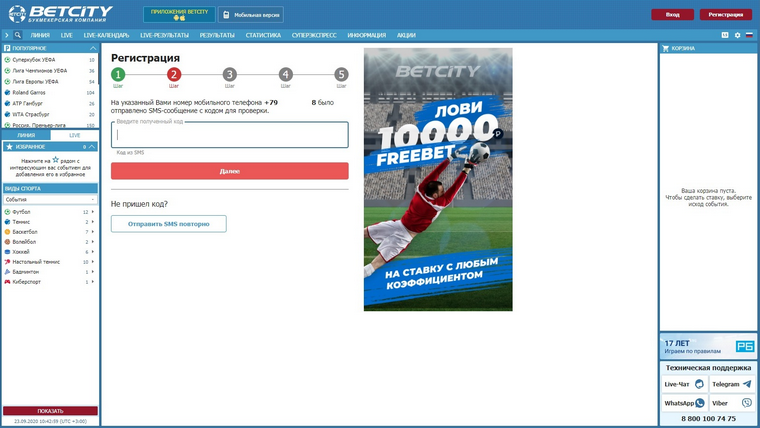Viewport: 760px width, 428px height.
Task: Click the Бадминтон sport icon
Action: (x=7, y=271)
